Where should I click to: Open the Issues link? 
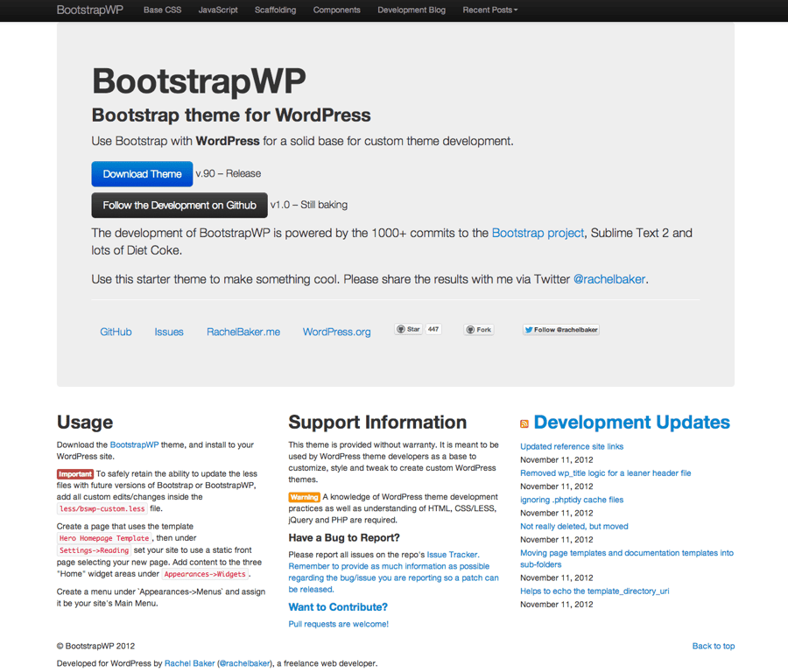[169, 332]
